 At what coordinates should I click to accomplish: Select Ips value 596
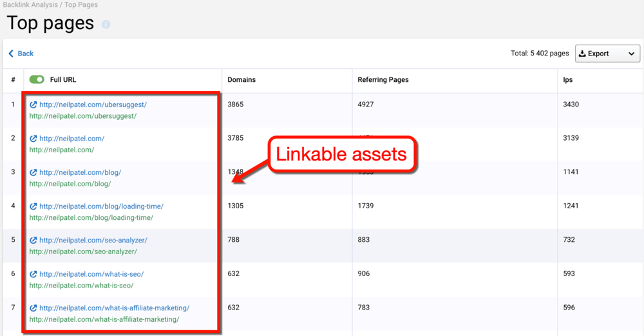[569, 308]
